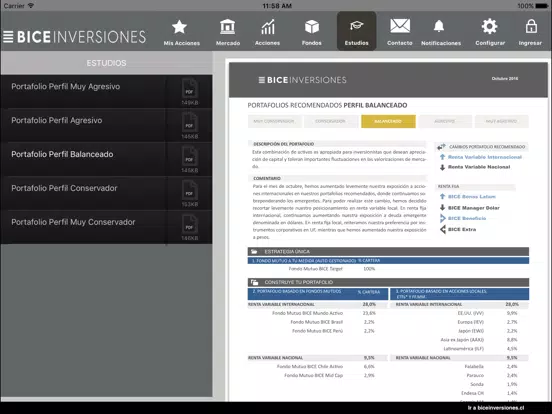Screen dimensions: 552x414
Task: Open the Fondos box icon
Action: (312, 27)
